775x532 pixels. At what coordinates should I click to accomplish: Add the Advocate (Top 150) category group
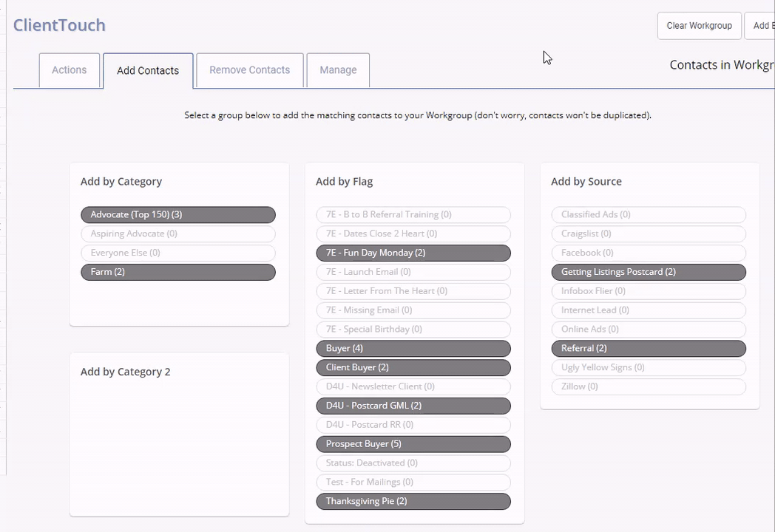coord(177,215)
